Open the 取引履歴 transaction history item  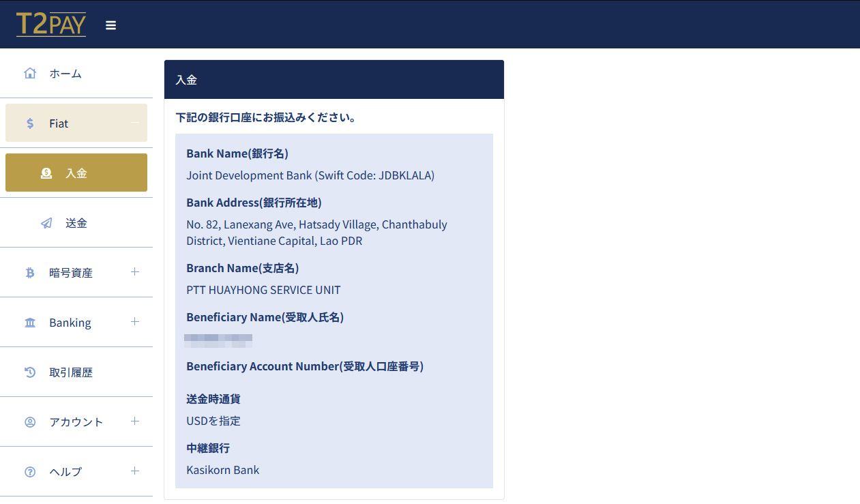click(x=76, y=372)
